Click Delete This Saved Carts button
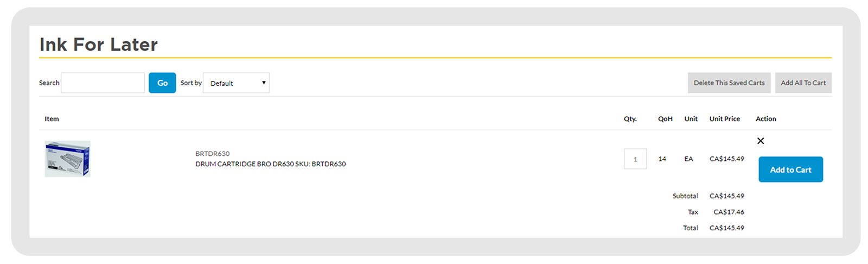This screenshot has height=264, width=868. (x=729, y=83)
